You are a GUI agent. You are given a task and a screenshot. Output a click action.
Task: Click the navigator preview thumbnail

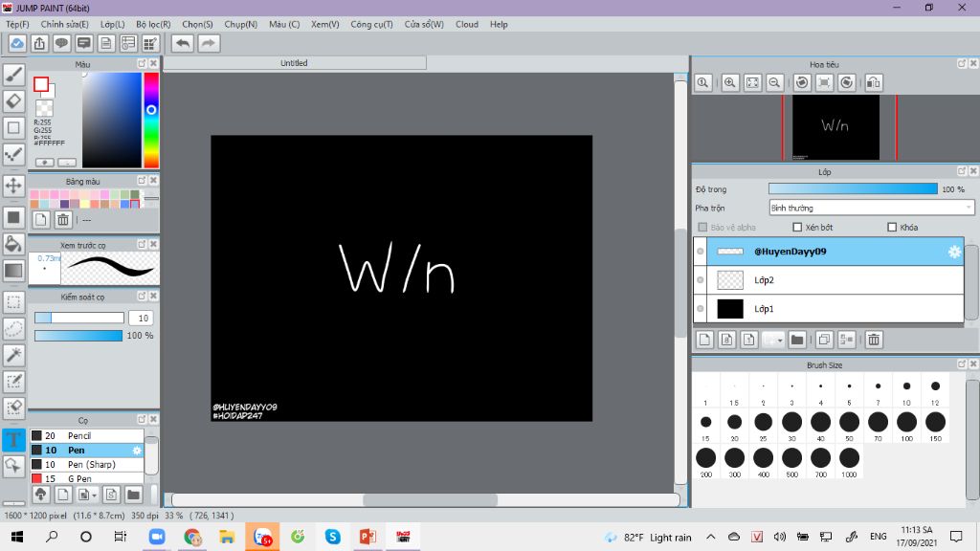[x=835, y=127]
